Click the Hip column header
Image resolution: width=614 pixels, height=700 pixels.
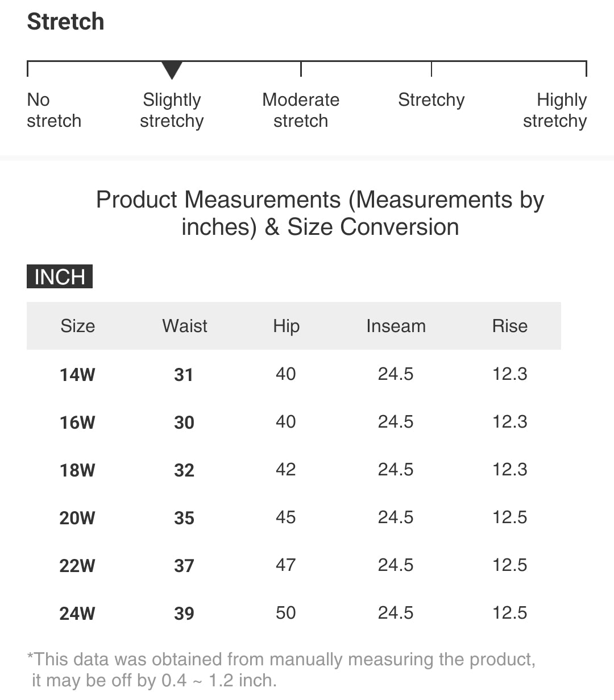click(x=286, y=326)
